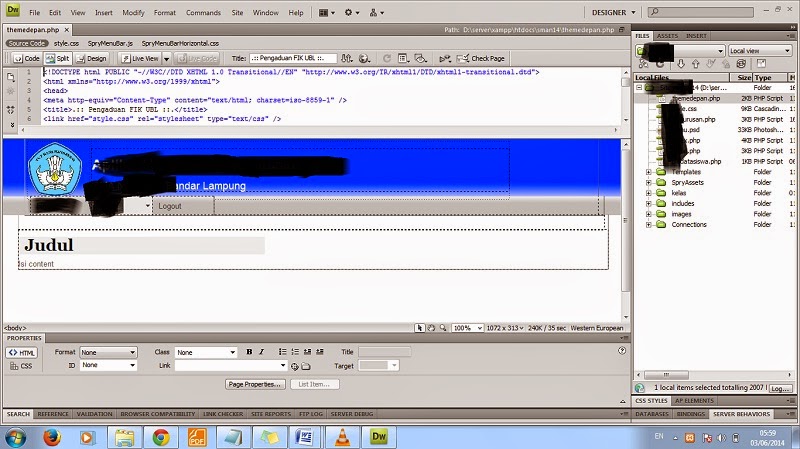Screen dimensions: 800x449
Task: Select the images folder row
Action: click(x=714, y=214)
